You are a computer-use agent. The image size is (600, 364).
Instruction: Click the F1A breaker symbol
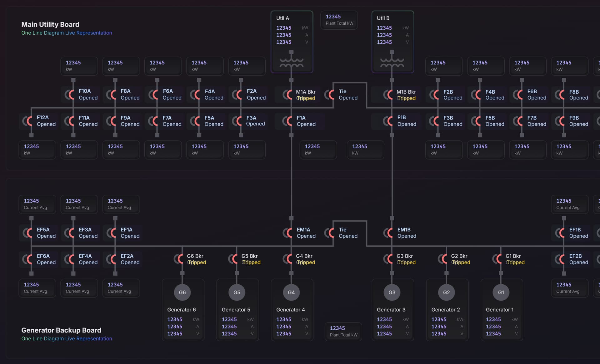click(287, 121)
